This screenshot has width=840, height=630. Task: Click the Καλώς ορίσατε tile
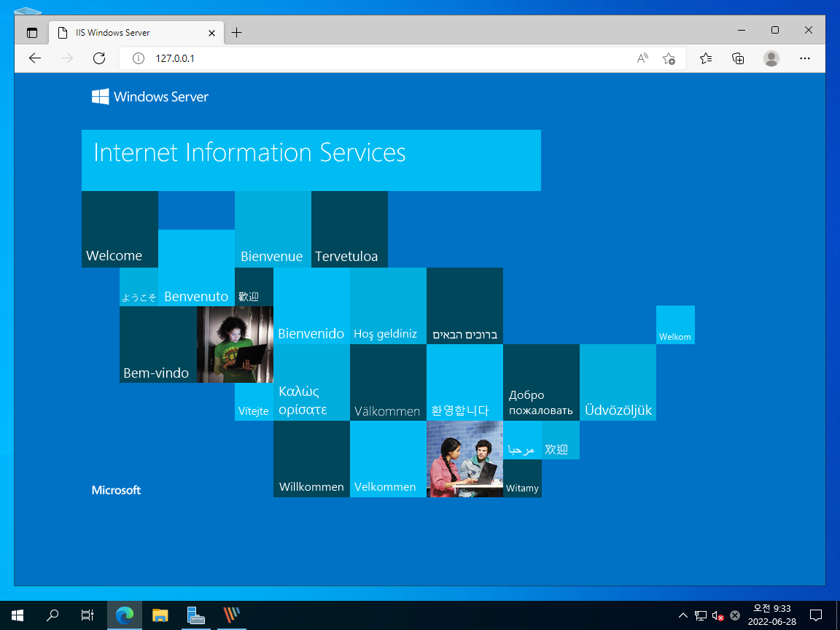(x=312, y=383)
